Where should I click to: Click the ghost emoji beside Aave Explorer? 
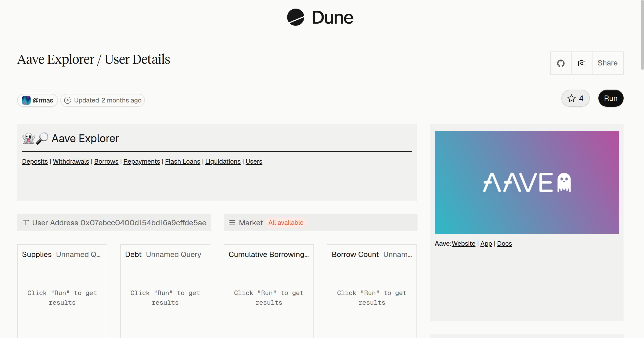coord(28,139)
